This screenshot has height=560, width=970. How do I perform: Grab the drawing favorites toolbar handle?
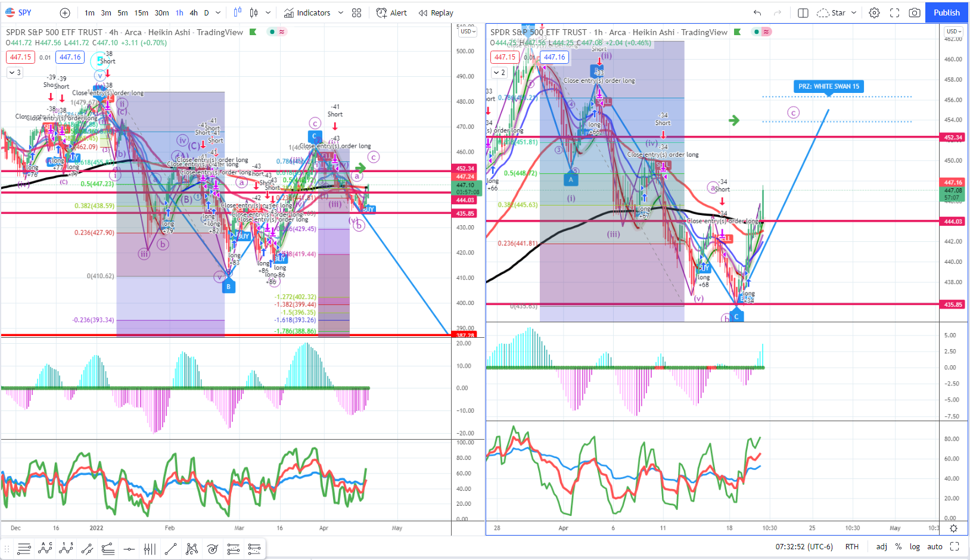[x=7, y=549]
